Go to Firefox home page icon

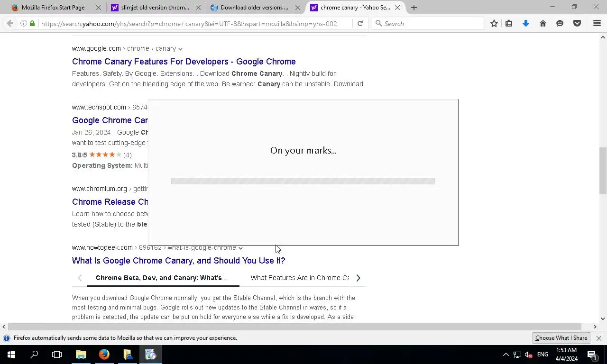(543, 23)
